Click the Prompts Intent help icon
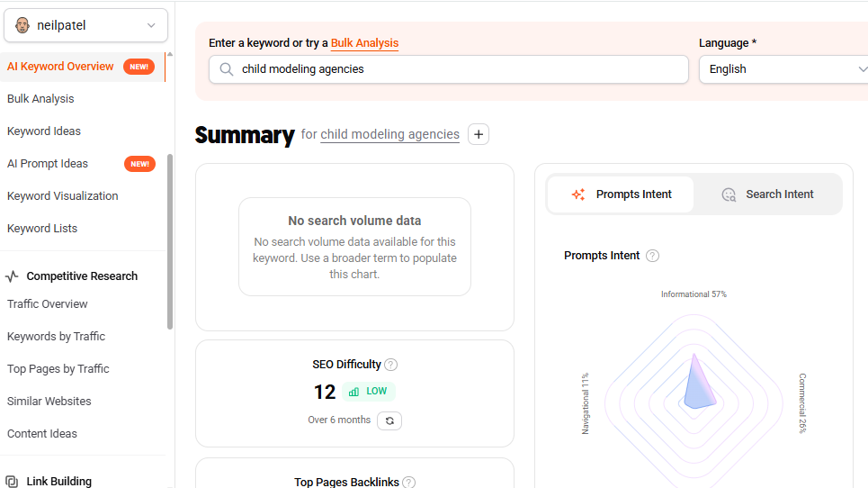This screenshot has height=488, width=868. [x=653, y=256]
